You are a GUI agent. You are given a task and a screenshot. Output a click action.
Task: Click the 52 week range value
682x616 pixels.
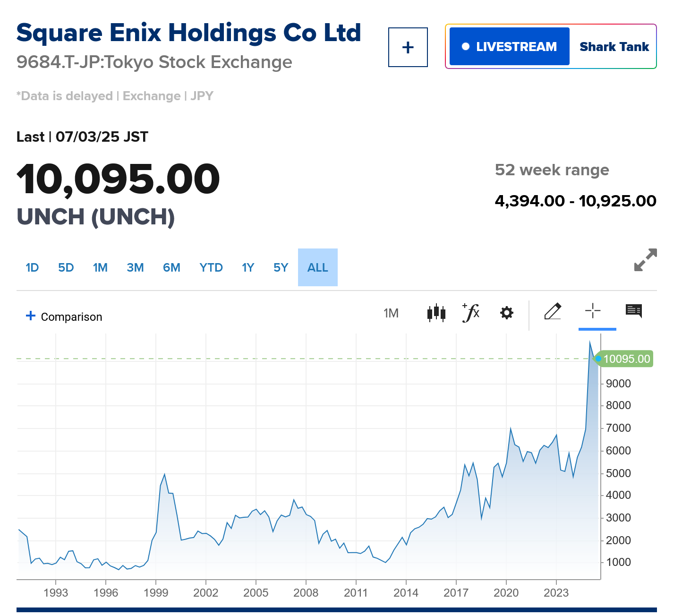click(576, 201)
